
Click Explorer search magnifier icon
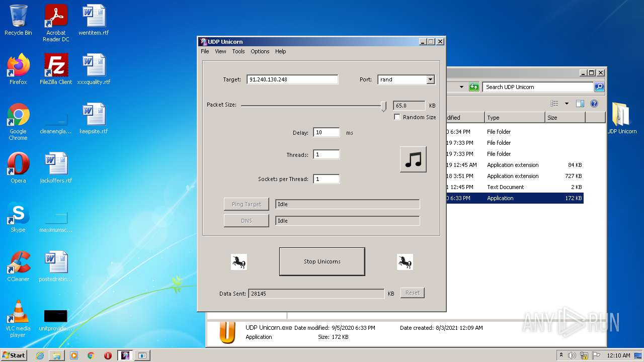pyautogui.click(x=599, y=87)
